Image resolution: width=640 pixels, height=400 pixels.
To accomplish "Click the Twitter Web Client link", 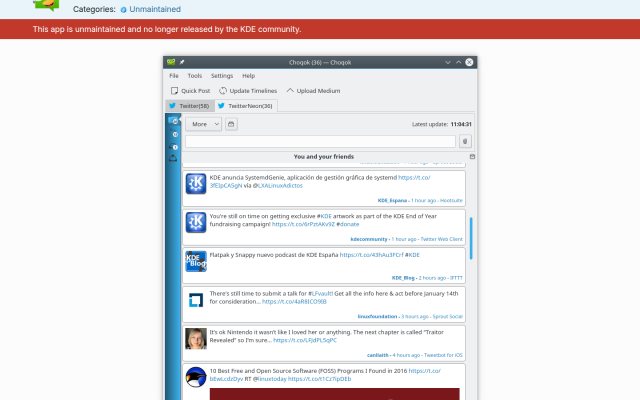I will 442,239.
